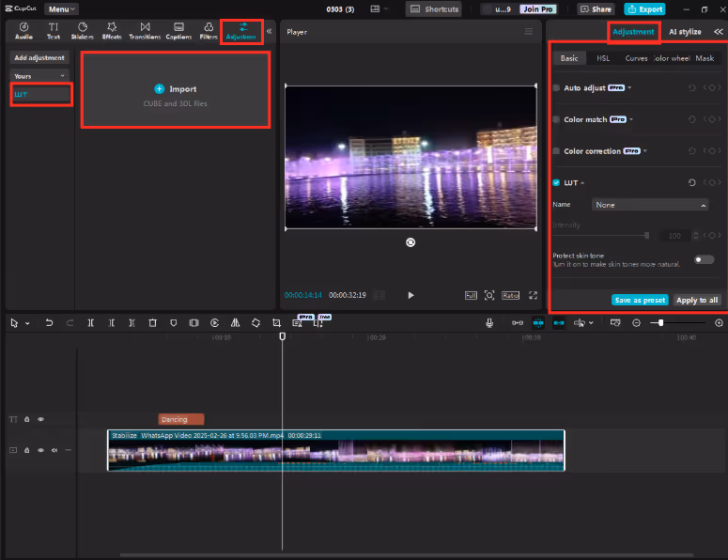The image size is (728, 560).
Task: Mirror the clip with flip icon
Action: click(x=236, y=322)
